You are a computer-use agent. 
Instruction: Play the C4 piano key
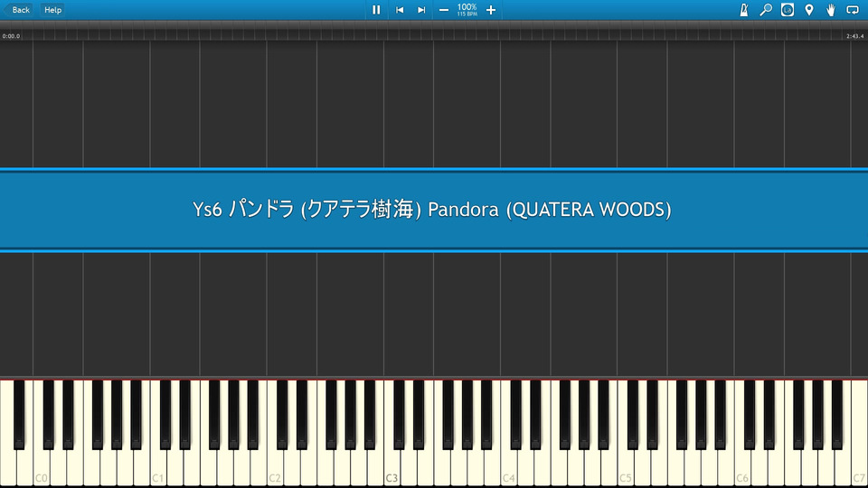coord(509,467)
